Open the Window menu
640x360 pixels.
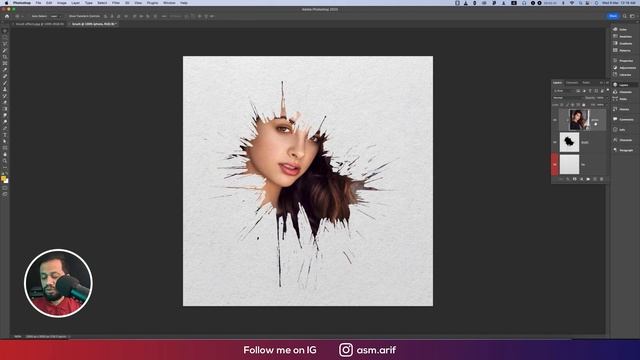[169, 3]
